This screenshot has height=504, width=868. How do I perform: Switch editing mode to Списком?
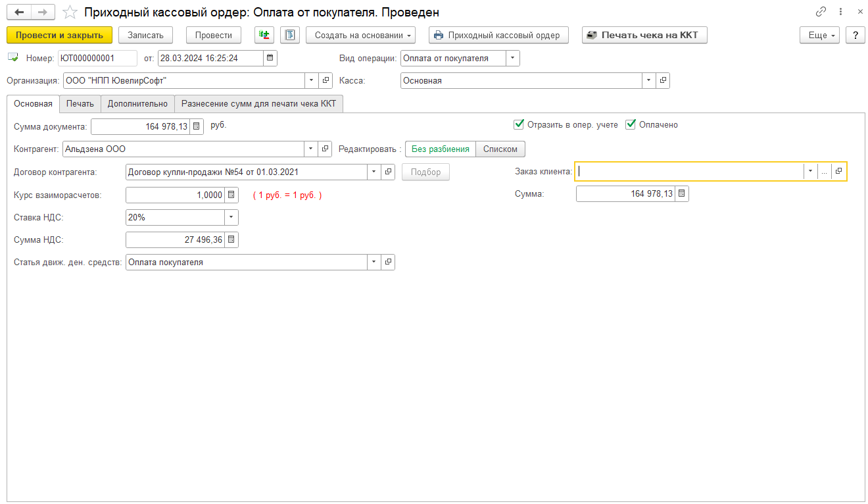[500, 149]
